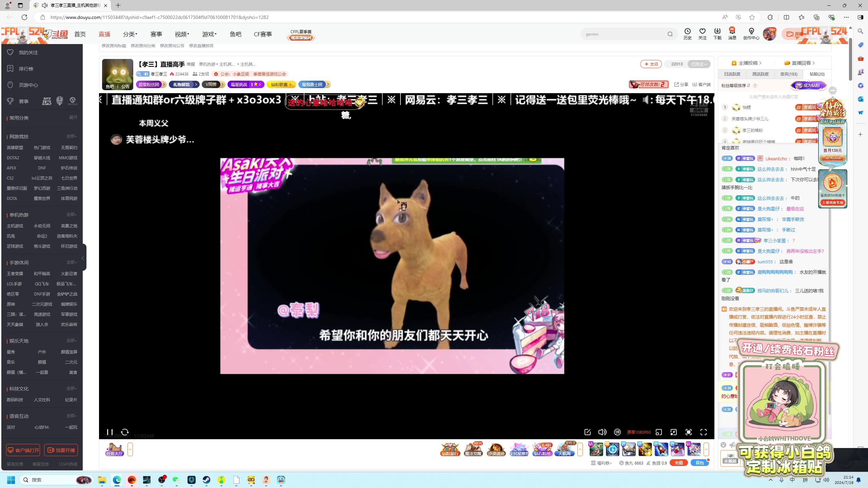
Task: Send the red rocket gift
Action: coord(661,449)
